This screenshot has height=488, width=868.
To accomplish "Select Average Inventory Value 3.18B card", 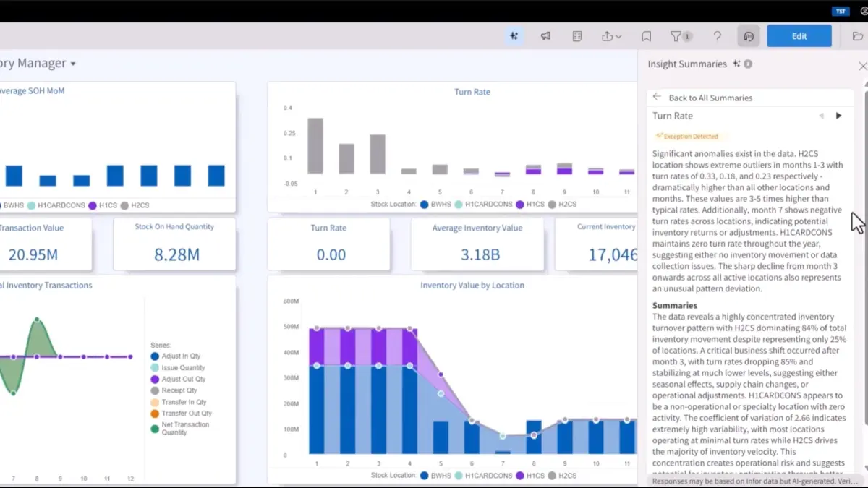I will [x=477, y=244].
